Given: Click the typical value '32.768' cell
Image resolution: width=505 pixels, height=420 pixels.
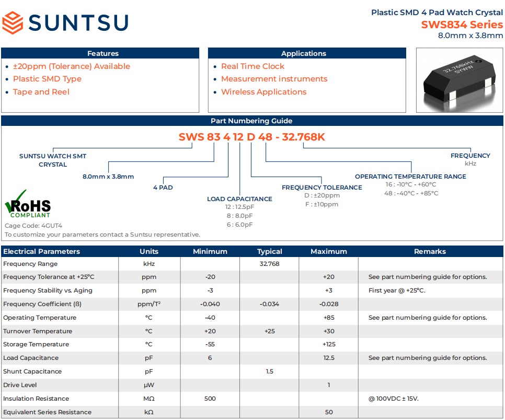Looking at the screenshot, I should click(270, 264).
